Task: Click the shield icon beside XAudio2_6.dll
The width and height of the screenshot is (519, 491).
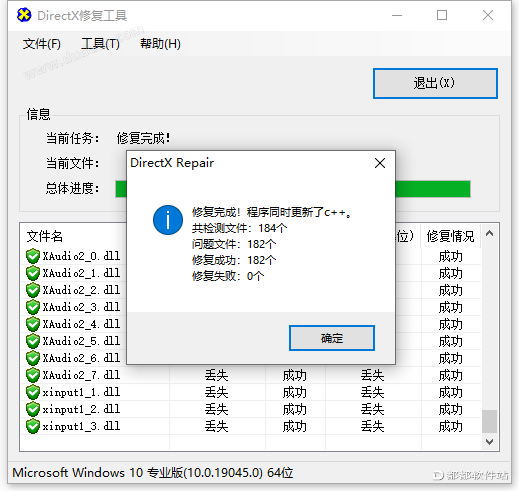Action: [33, 358]
